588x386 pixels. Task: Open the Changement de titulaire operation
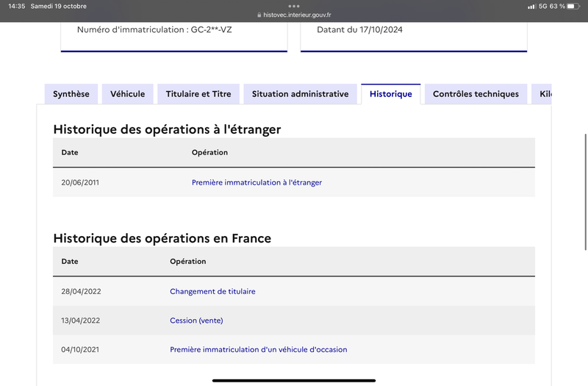point(212,291)
